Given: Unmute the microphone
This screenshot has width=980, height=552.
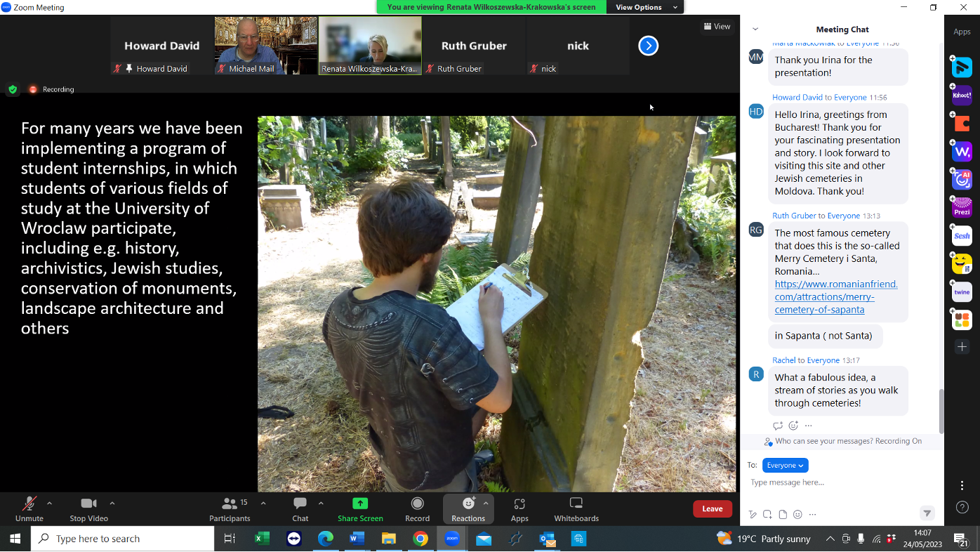Looking at the screenshot, I should click(x=28, y=503).
